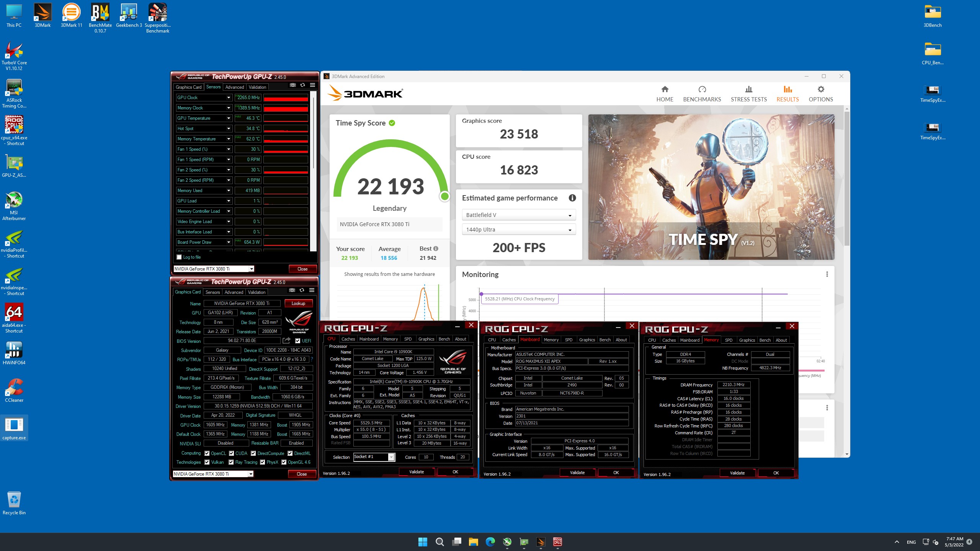Click the GPU-Z sensors list scrollbar

click(x=314, y=132)
